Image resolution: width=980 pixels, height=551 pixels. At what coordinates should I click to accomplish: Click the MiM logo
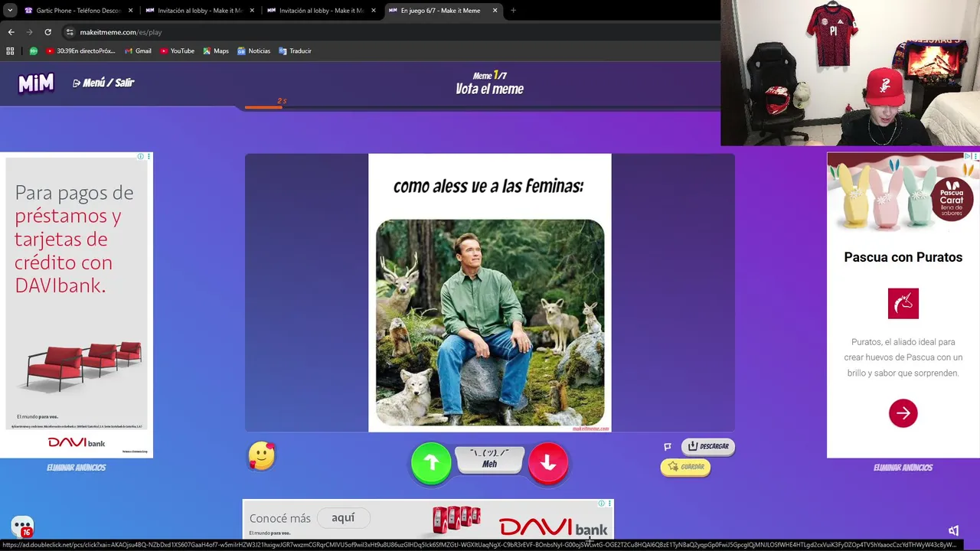coord(36,83)
